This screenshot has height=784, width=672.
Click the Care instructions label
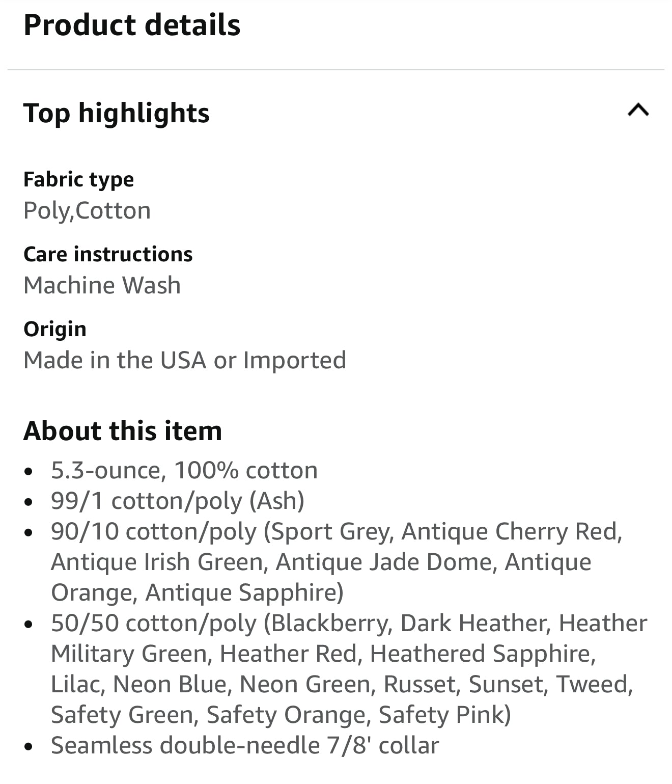pyautogui.click(x=108, y=254)
